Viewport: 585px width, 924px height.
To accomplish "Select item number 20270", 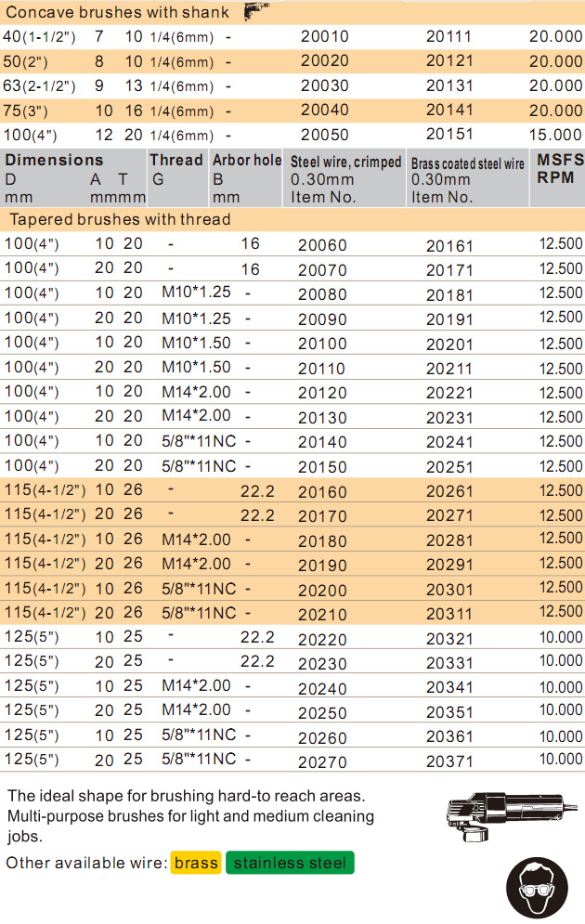I will tap(322, 762).
